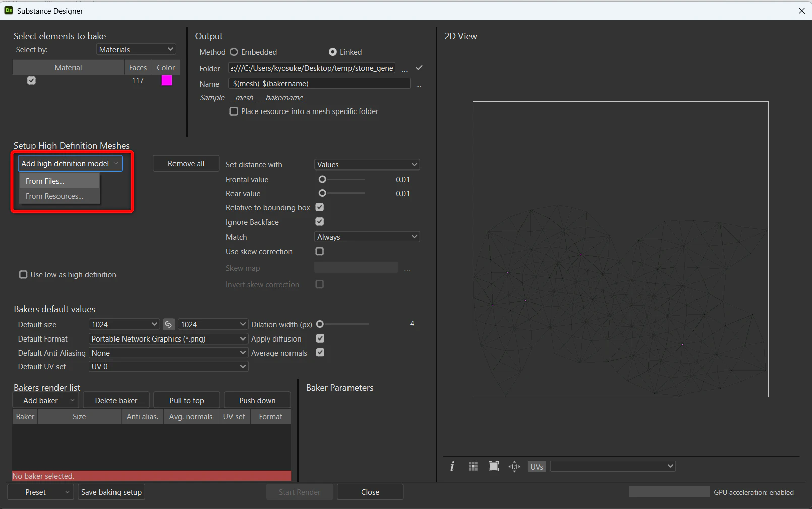
Task: Click the Frontal value 0.01 number
Action: [403, 180]
